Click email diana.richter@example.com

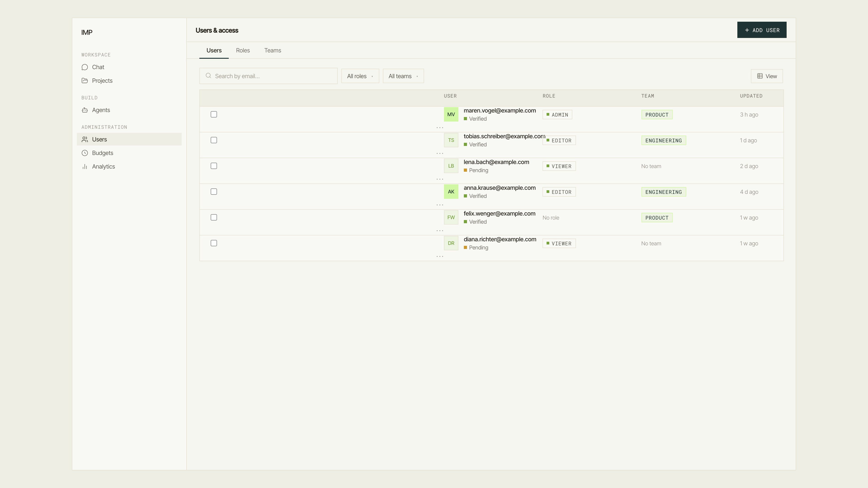point(500,239)
